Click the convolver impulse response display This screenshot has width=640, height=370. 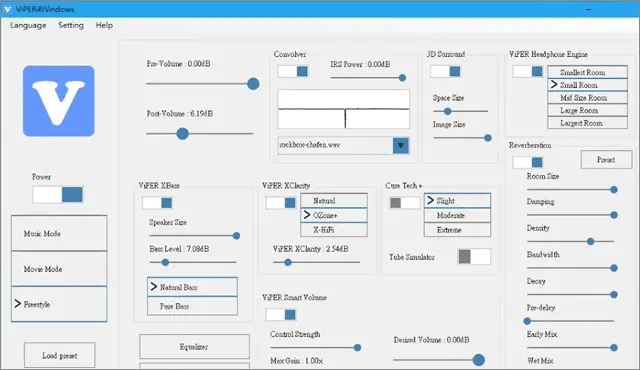point(344,109)
